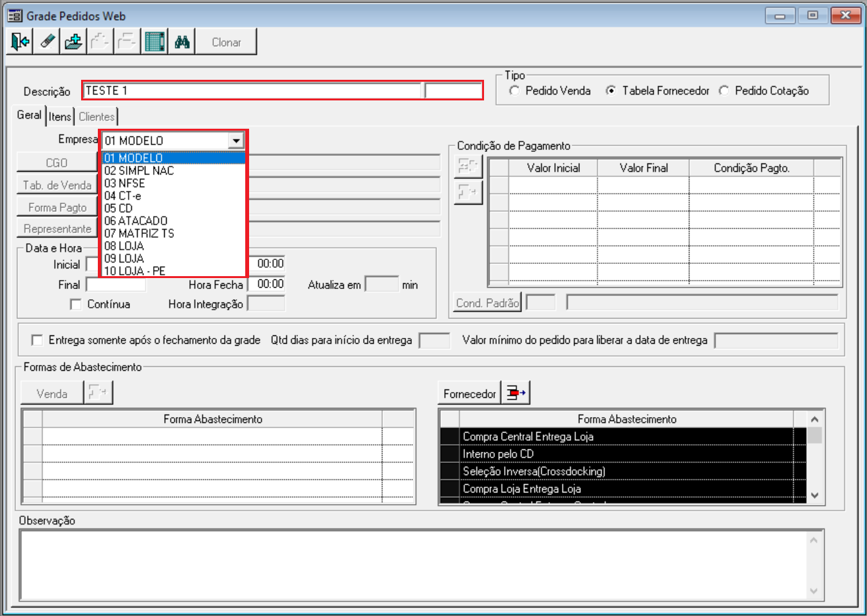Screen dimensions: 867x616
Task: Click the add new record plus icon
Action: coord(73,42)
